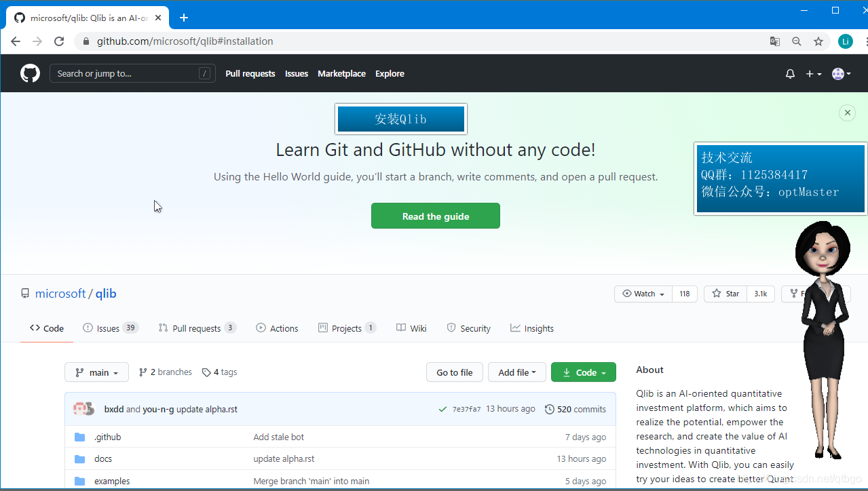
Task: Open the Security tab
Action: pyautogui.click(x=468, y=328)
